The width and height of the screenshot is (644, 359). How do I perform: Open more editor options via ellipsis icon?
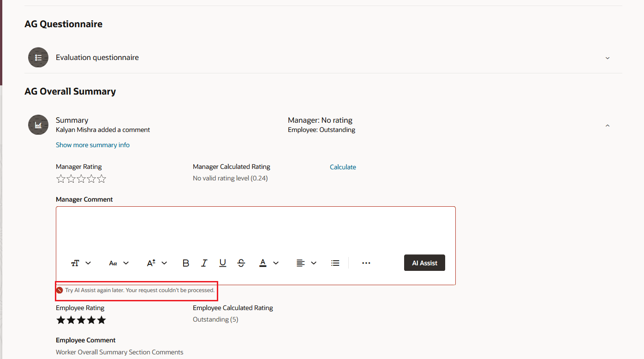point(366,263)
